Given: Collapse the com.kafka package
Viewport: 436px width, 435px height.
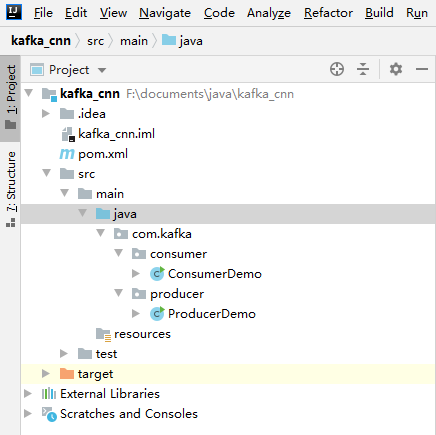Looking at the screenshot, I should click(x=100, y=233).
